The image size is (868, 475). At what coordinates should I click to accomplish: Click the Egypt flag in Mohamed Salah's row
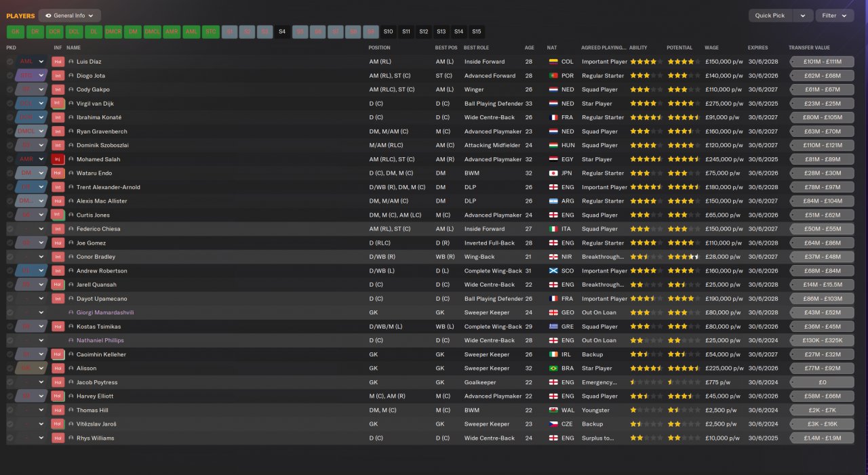(x=553, y=159)
